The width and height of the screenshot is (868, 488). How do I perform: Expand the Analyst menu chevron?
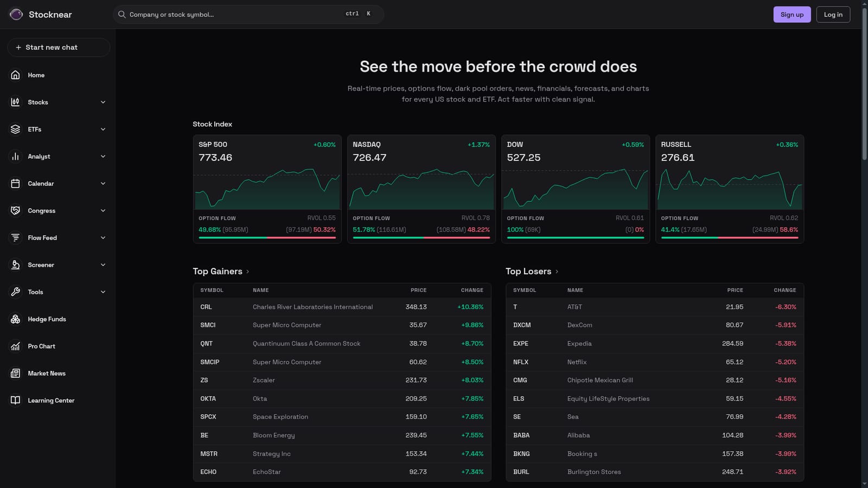[103, 156]
